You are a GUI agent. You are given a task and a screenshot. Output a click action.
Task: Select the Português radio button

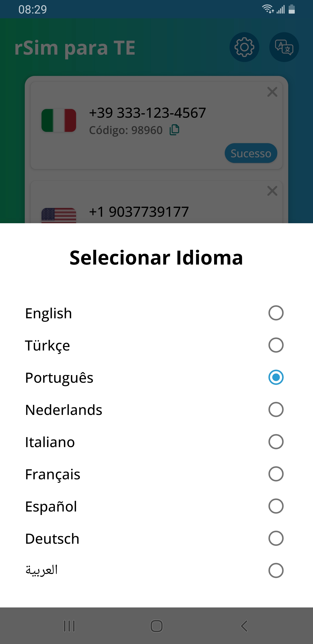click(276, 377)
